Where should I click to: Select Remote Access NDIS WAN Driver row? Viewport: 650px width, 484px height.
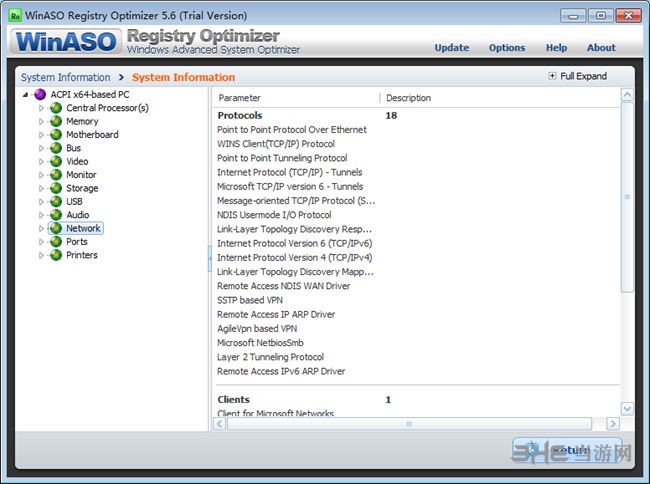tap(417, 286)
